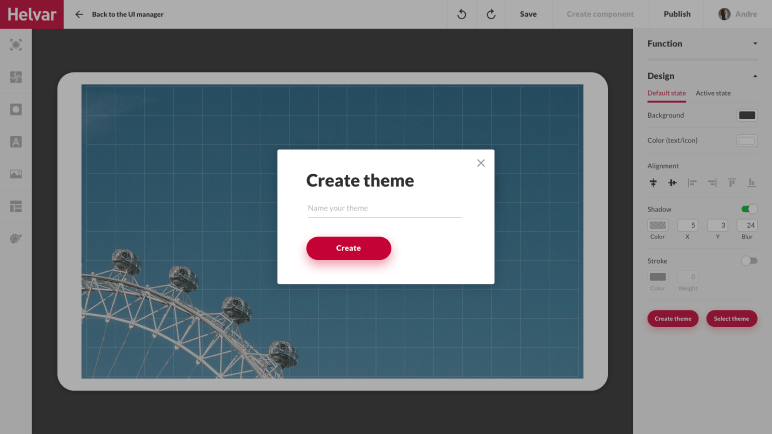
Task: Click the Shadow Y value field
Action: (717, 226)
